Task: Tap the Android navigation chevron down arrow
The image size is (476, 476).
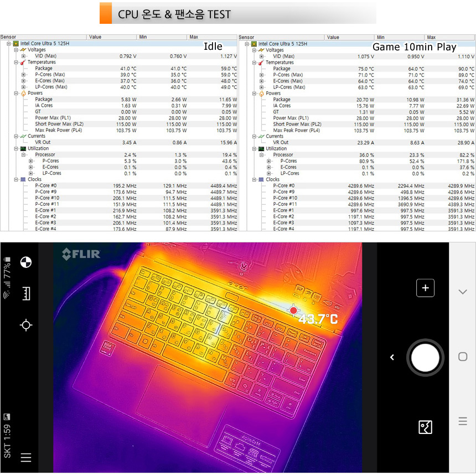Action: [463, 292]
